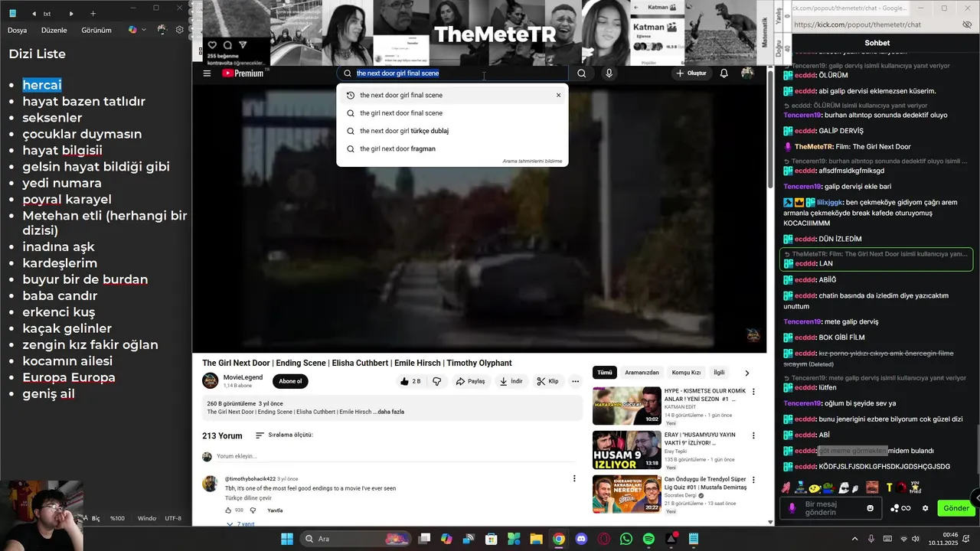Click the 'Yorum ekleyin...' comment field
Viewport: 980px width, 551px height.
[394, 456]
